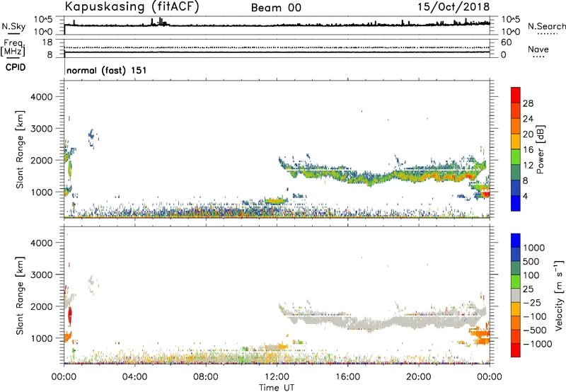
Task: Click the date '15/Oct/2018'
Action: [x=454, y=7]
